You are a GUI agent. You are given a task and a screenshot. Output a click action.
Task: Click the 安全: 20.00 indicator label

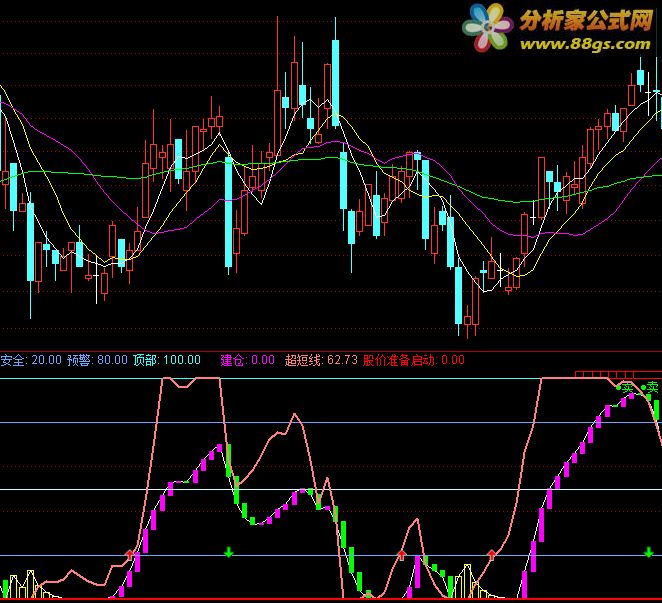tap(31, 360)
